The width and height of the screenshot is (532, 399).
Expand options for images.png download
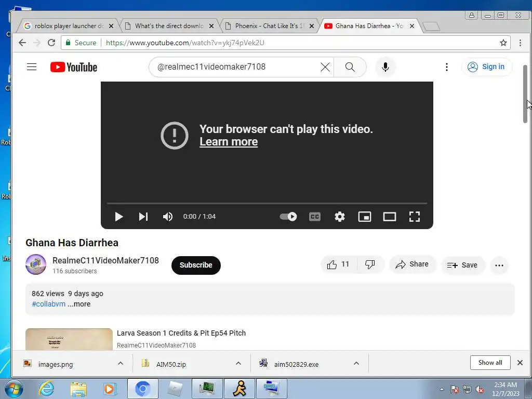coord(120,363)
